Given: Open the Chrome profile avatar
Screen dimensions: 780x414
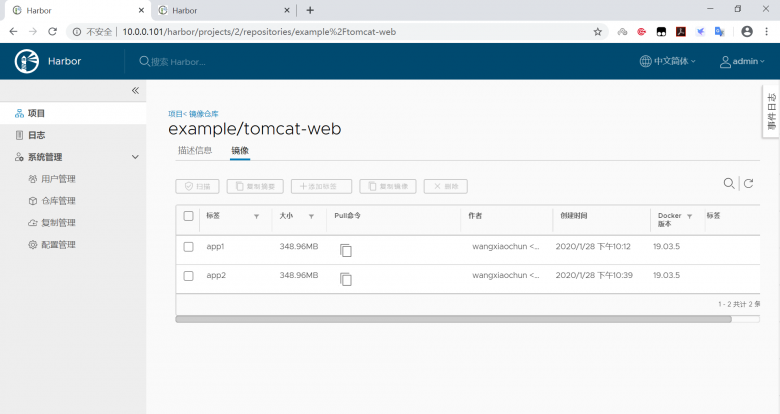Looking at the screenshot, I should pyautogui.click(x=747, y=31).
